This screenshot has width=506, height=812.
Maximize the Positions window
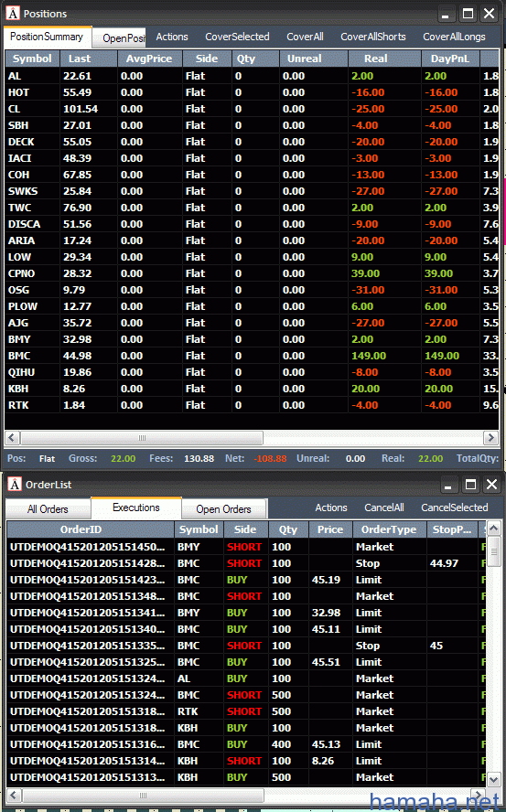pyautogui.click(x=468, y=14)
